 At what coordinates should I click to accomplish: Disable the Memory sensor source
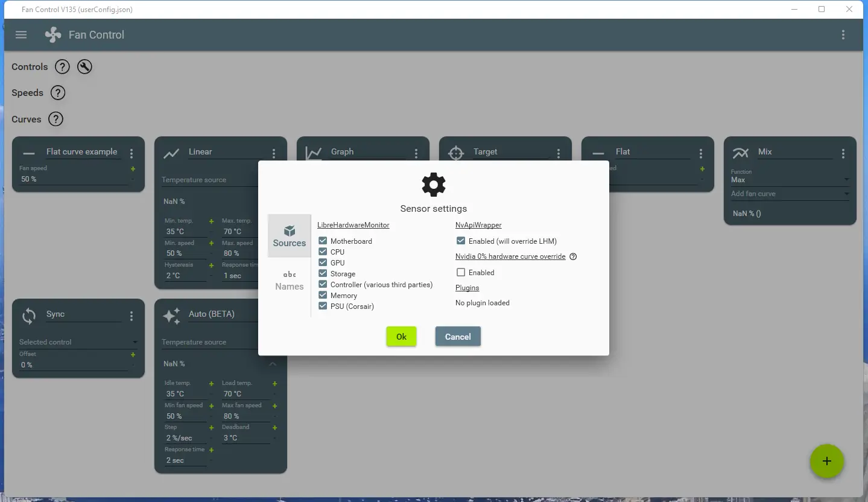point(323,295)
